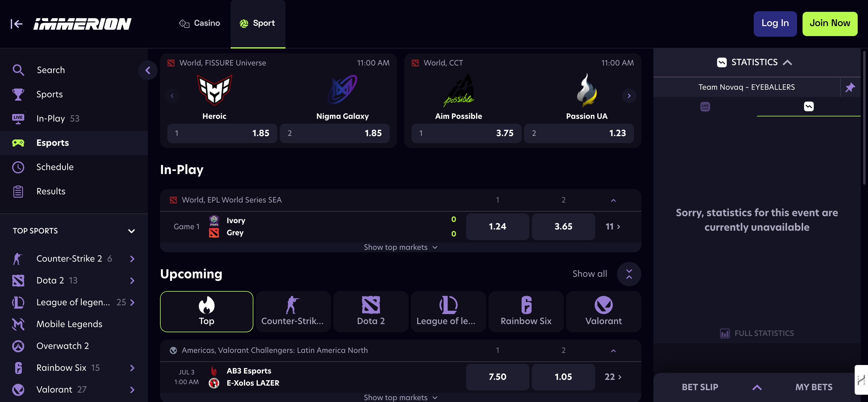This screenshot has height=402, width=868.
Task: Expand Counter-Strike 2 in the sidebar
Action: click(132, 259)
